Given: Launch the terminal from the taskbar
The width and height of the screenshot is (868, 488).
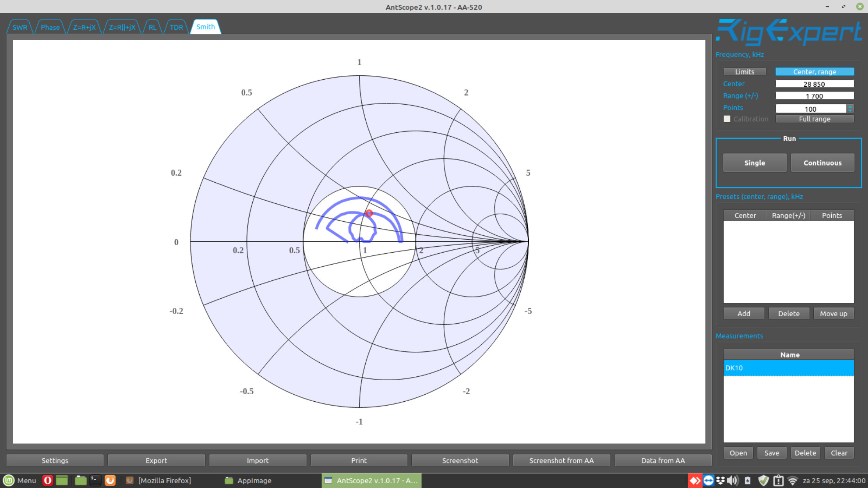Looking at the screenshot, I should 95,480.
